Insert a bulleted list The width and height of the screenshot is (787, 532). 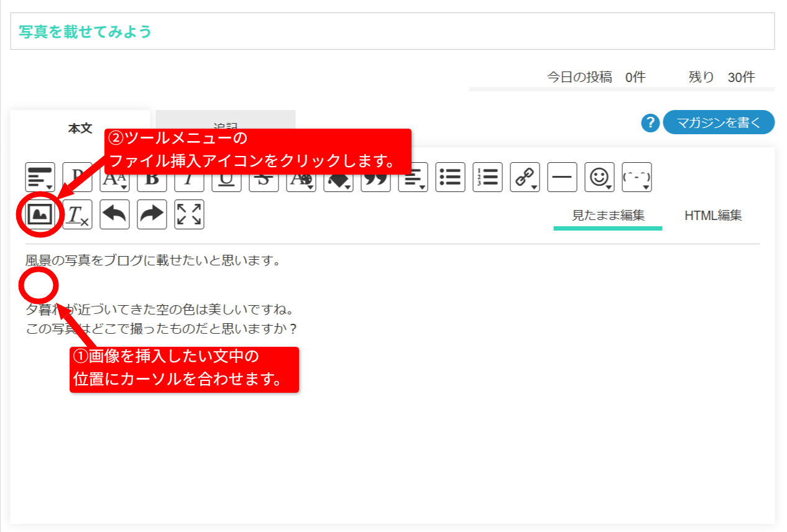tap(451, 177)
